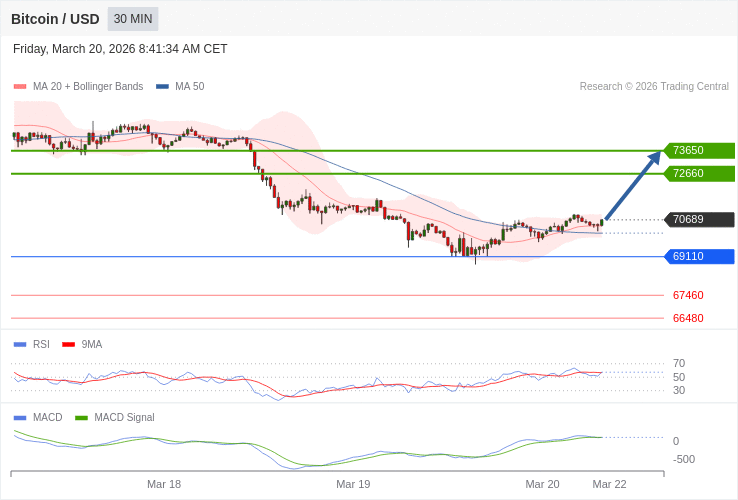The width and height of the screenshot is (738, 500).
Task: Click the Mar 20 date axis marker
Action: [542, 484]
